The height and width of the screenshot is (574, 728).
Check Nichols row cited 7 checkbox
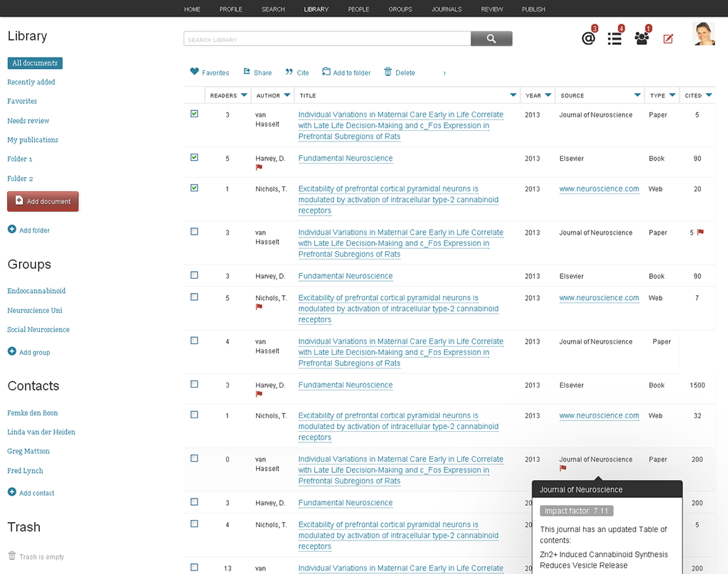click(x=194, y=297)
